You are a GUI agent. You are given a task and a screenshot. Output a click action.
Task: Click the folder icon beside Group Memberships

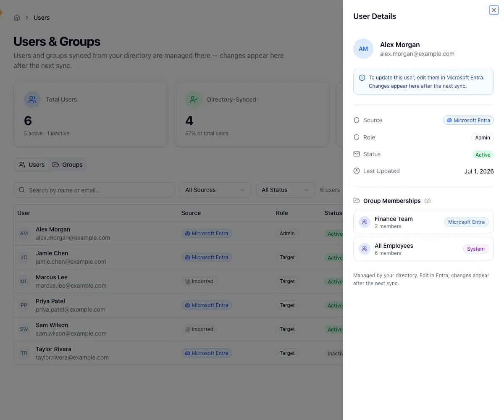[357, 201]
